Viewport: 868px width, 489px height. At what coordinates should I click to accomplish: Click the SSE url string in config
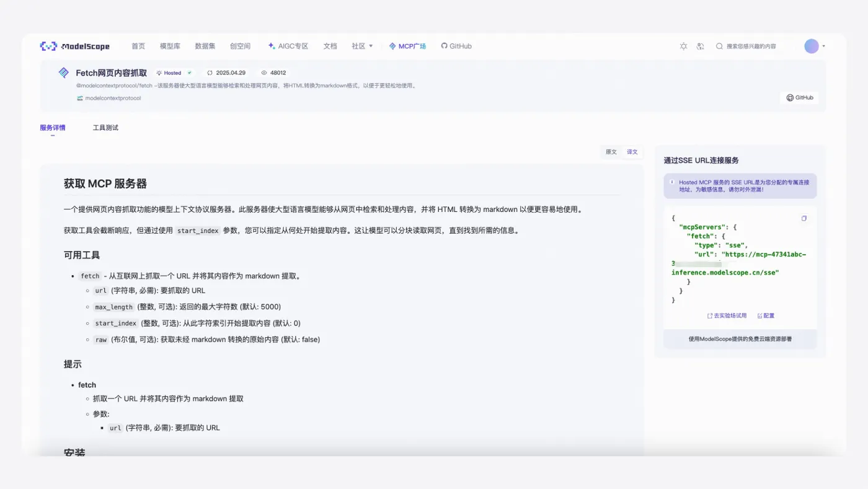coord(739,263)
